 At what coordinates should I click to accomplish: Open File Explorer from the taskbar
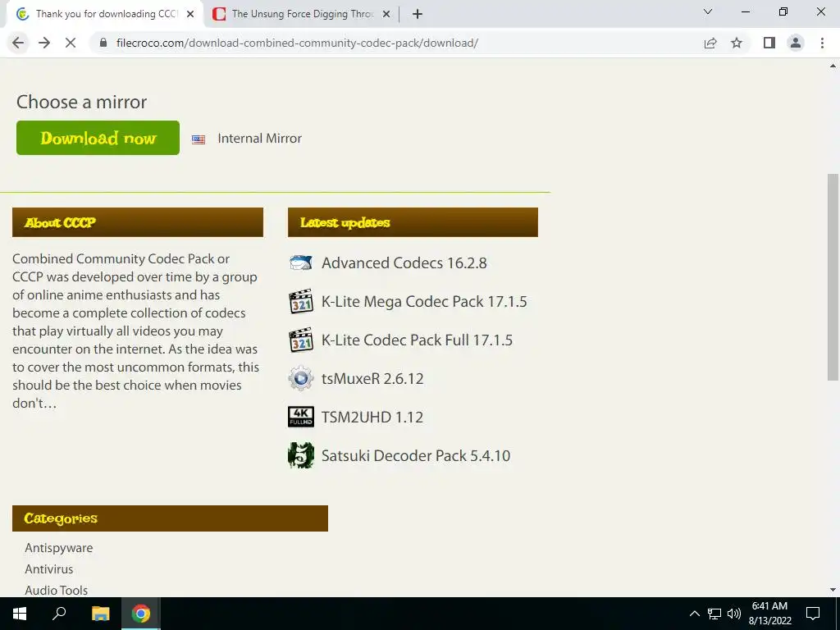pos(100,614)
